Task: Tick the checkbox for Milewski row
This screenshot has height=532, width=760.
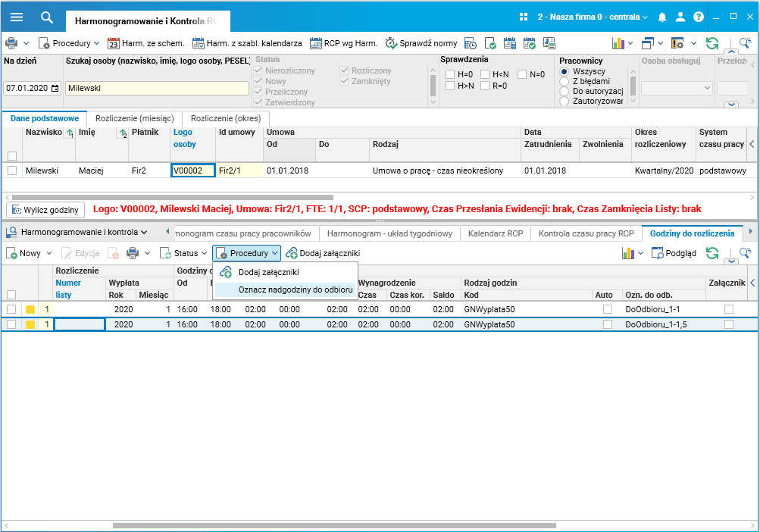Action: 12,171
